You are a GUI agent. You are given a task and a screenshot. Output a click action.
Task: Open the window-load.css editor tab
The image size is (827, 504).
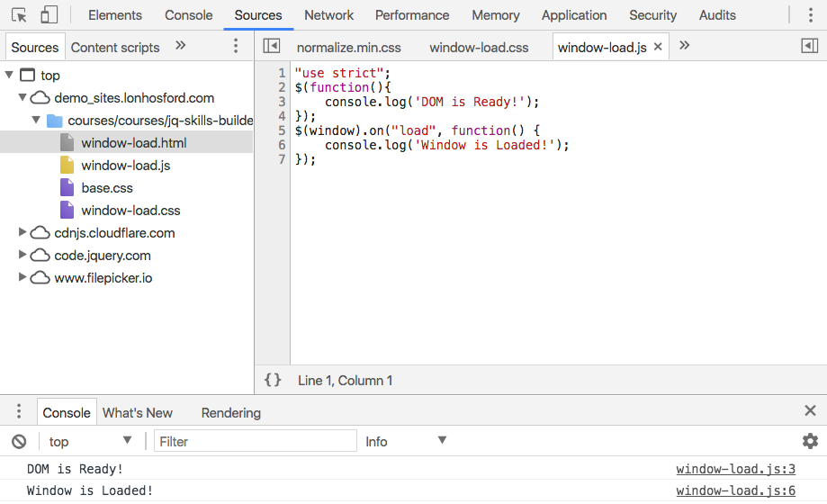click(479, 48)
